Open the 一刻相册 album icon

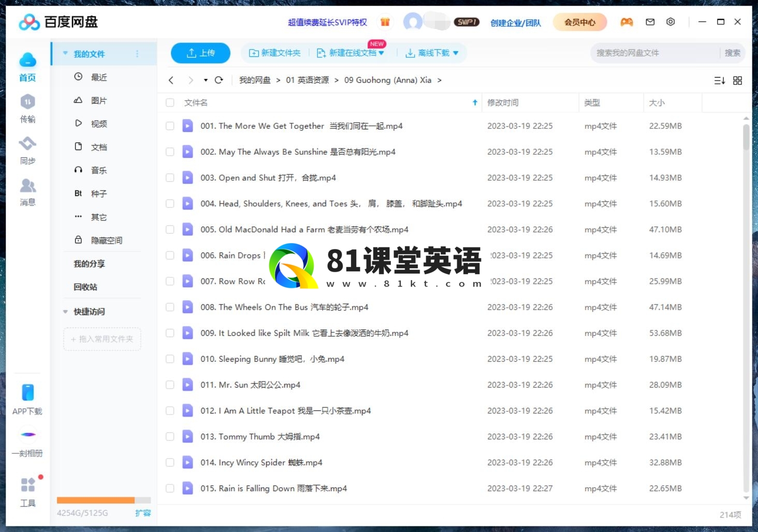28,434
